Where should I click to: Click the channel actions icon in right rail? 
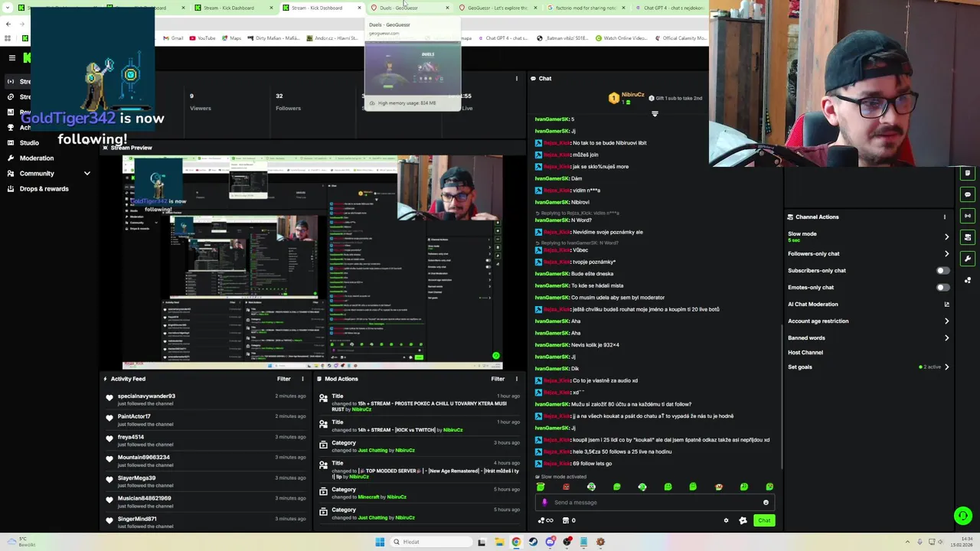(x=968, y=237)
